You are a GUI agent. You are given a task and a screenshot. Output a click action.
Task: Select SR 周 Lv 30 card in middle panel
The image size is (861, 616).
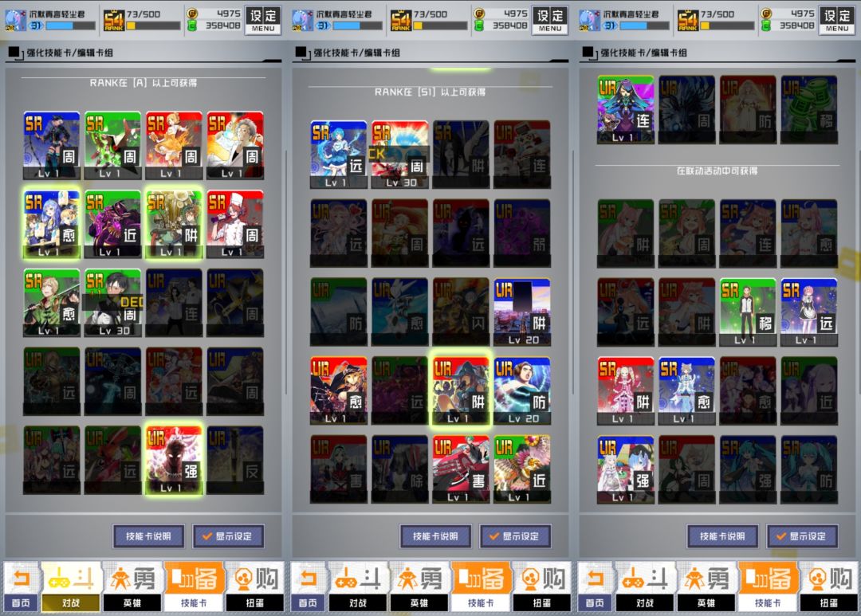(399, 155)
